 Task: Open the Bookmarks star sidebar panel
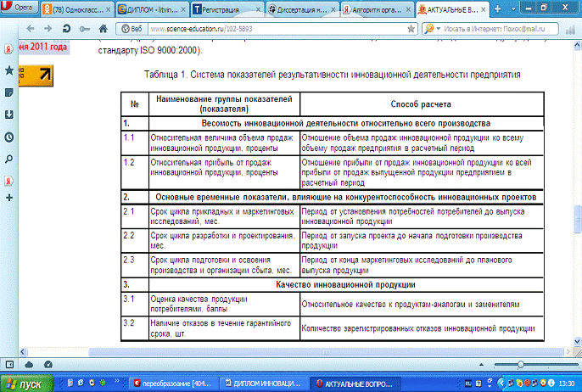point(8,70)
